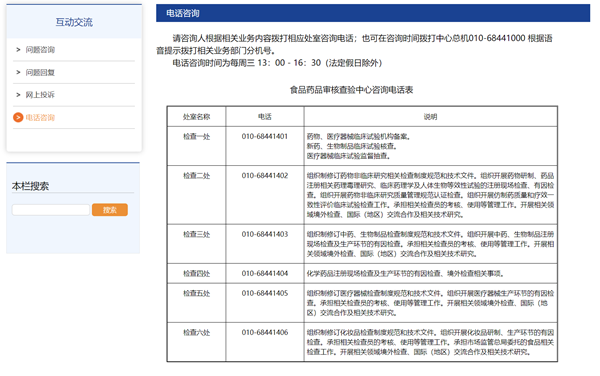Click phone number 010-68441406
This screenshot has width=600, height=376.
[265, 332]
